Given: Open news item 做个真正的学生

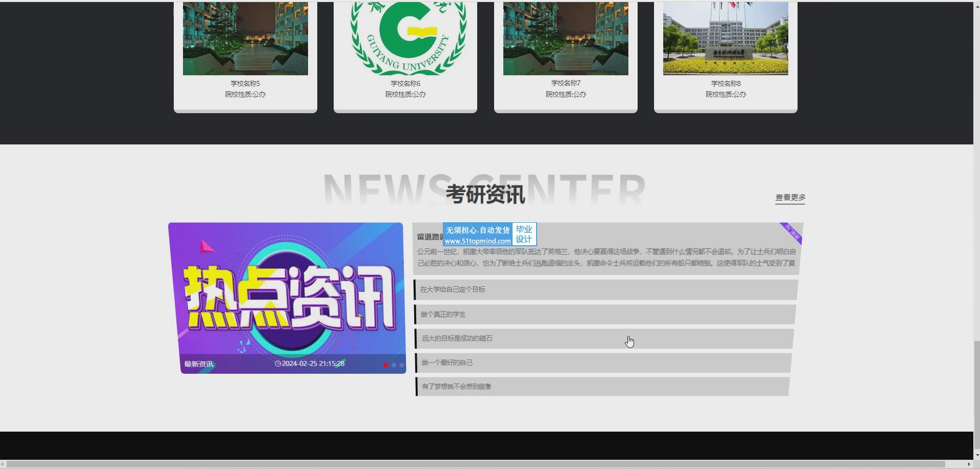Looking at the screenshot, I should click(605, 314).
